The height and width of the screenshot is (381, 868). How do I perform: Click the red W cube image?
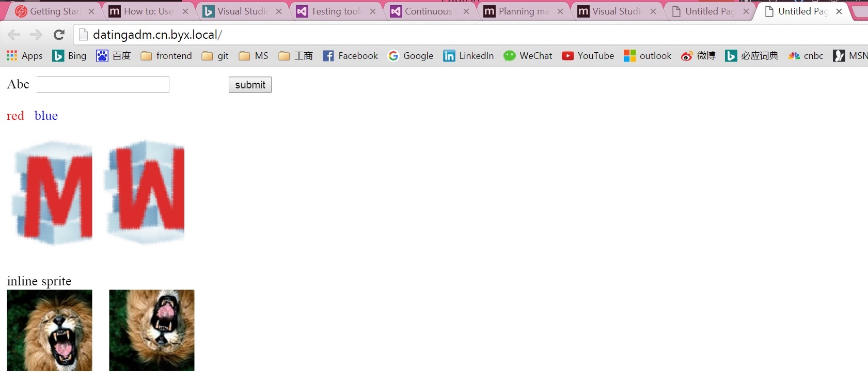(x=145, y=192)
